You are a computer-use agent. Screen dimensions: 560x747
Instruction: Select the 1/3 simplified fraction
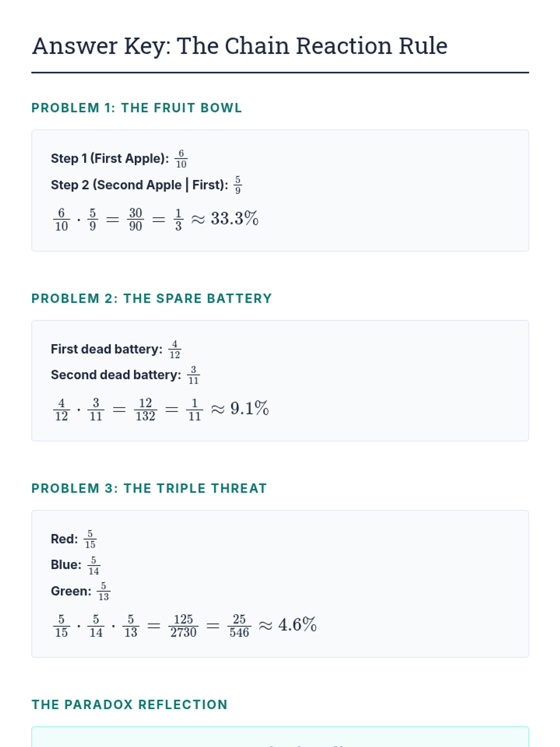(178, 219)
